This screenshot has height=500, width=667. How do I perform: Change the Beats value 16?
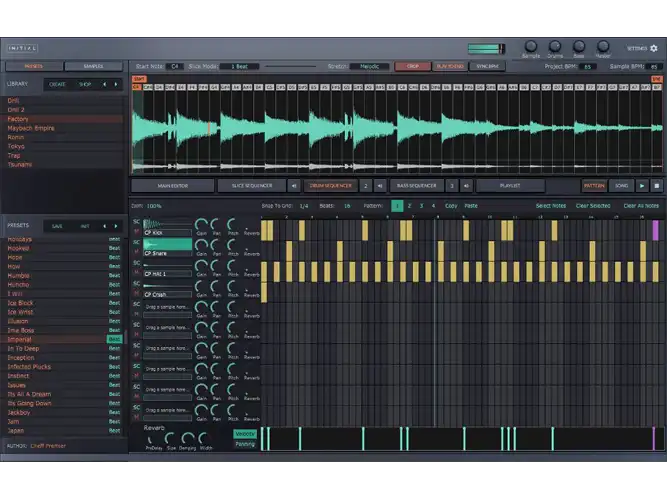tap(347, 206)
